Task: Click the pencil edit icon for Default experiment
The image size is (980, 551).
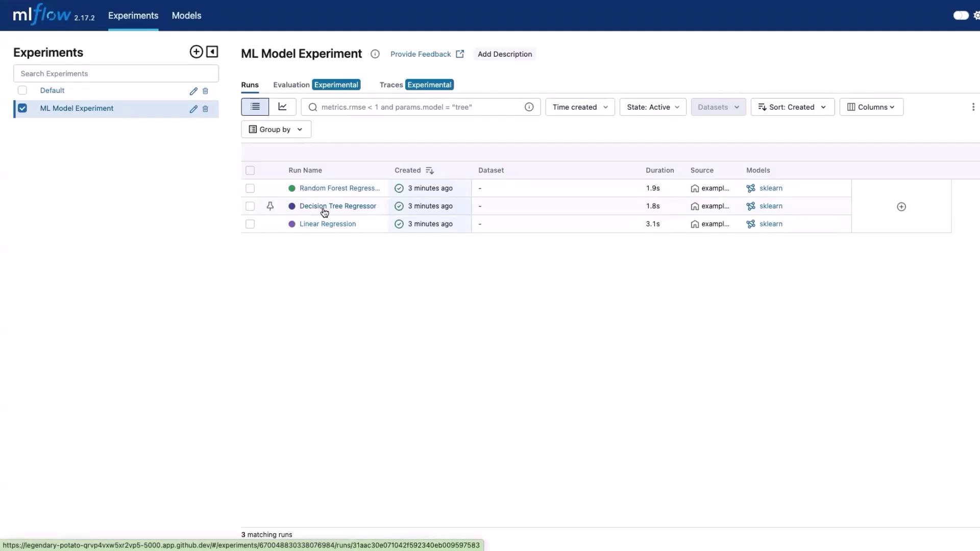Action: click(193, 91)
